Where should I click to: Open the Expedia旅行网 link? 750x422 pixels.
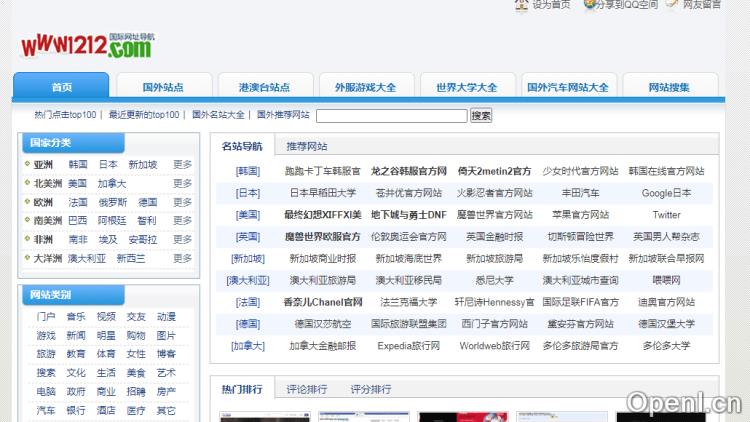[x=408, y=346]
